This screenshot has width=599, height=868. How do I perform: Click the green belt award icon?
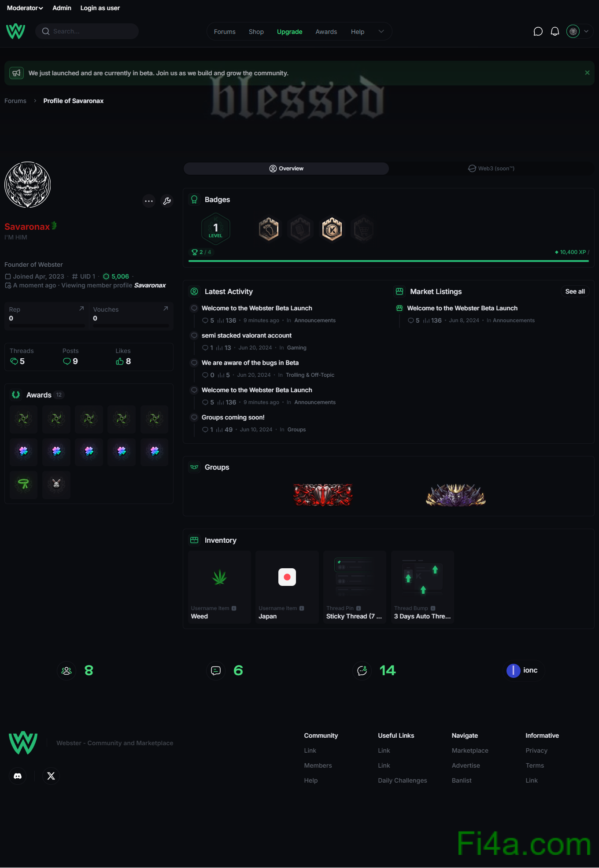24,484
